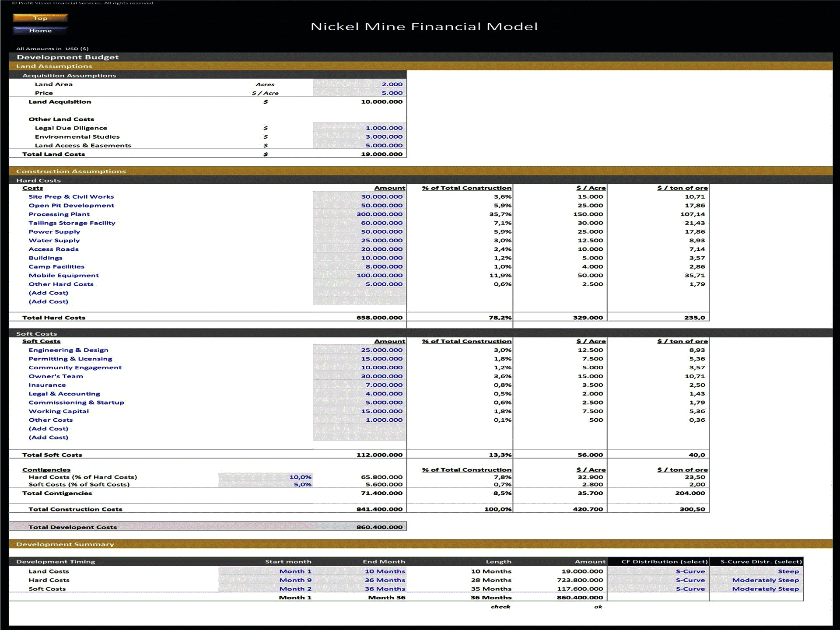Select Engineering & Design amount cell
This screenshot has width=840, height=630.
(x=359, y=350)
